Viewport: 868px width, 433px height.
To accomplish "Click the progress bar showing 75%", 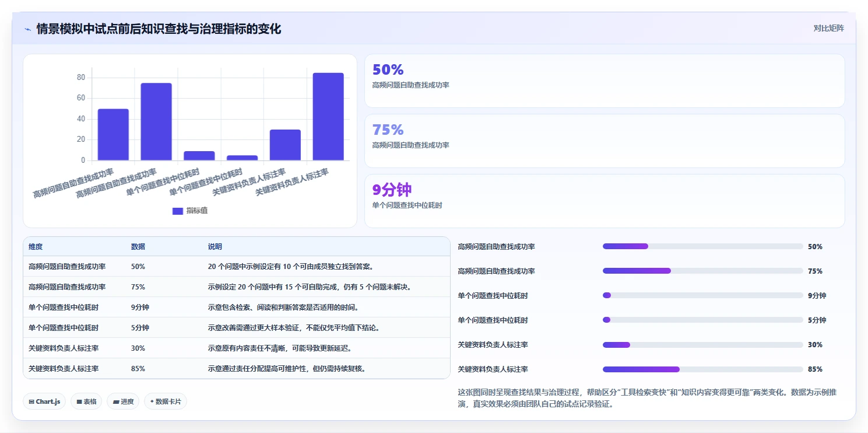I will click(703, 271).
